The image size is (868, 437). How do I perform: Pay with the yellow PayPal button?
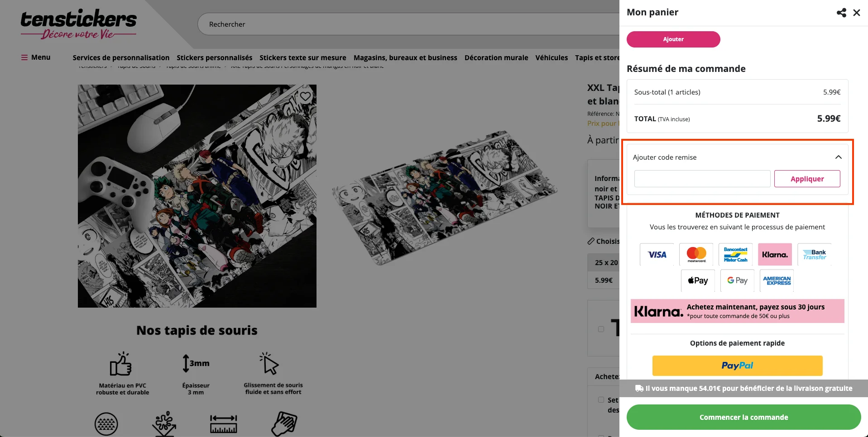(x=738, y=366)
